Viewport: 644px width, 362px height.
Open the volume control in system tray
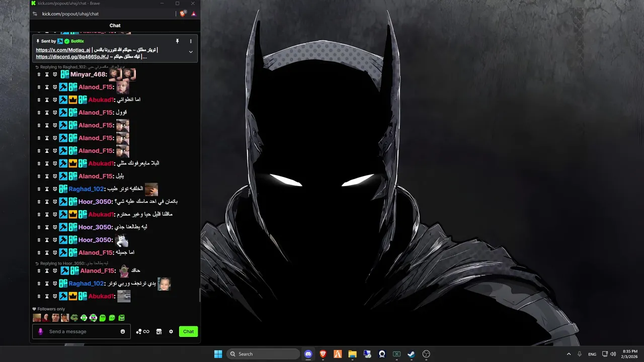pyautogui.click(x=613, y=354)
